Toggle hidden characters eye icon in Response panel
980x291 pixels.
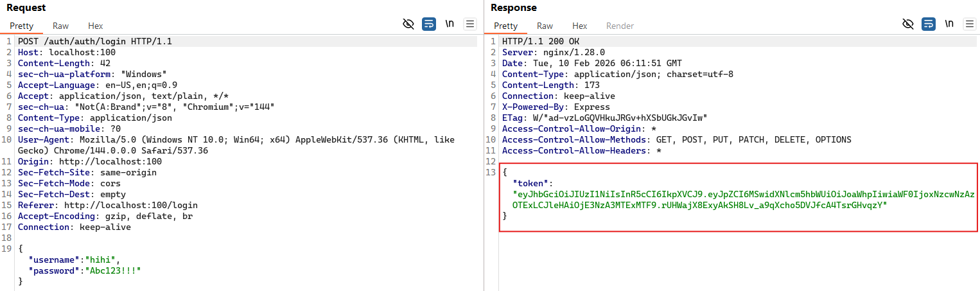(x=907, y=24)
